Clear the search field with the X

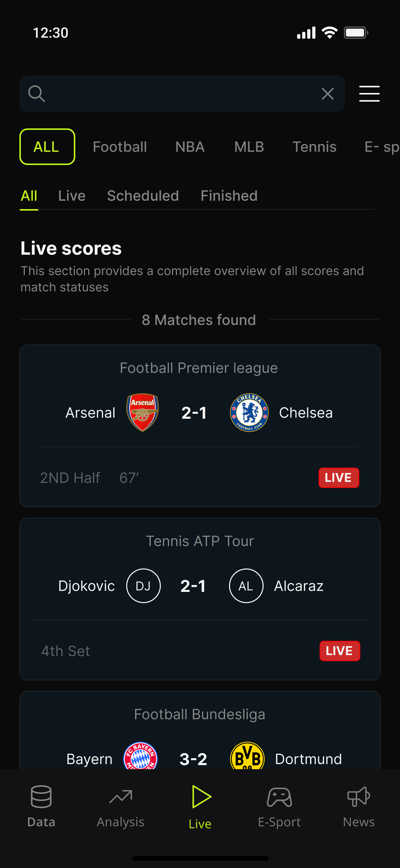coord(327,93)
